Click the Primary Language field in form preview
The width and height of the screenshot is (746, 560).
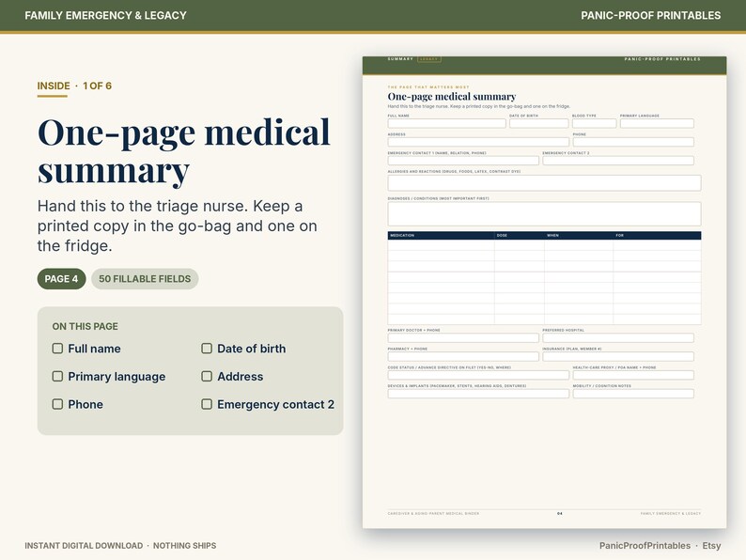coord(657,123)
